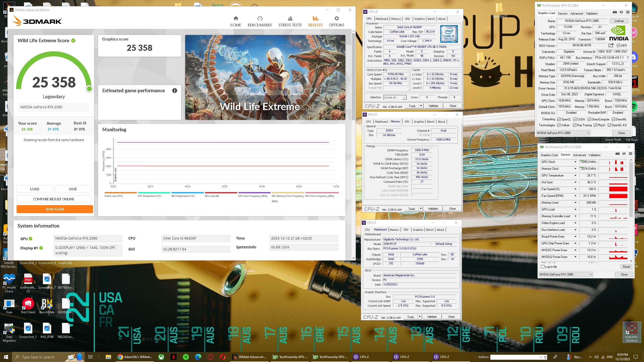Click the Wild Life Extreme preview image
Screen dimensions: 644x362
point(265,77)
